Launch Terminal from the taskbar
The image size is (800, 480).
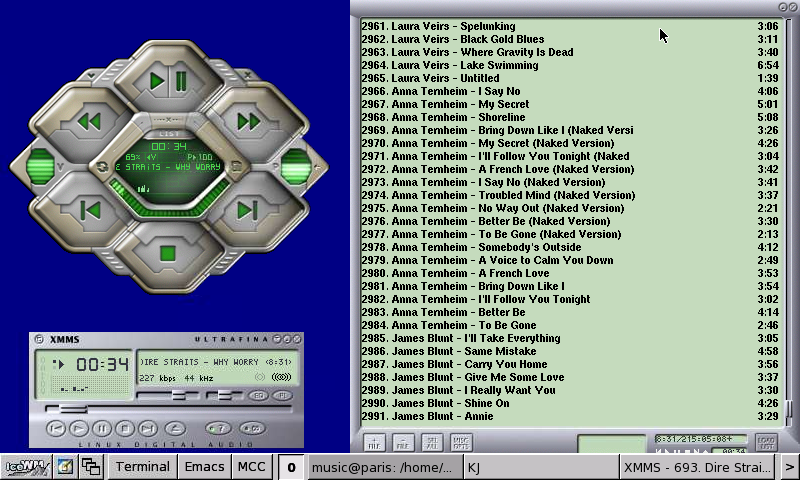[x=143, y=467]
